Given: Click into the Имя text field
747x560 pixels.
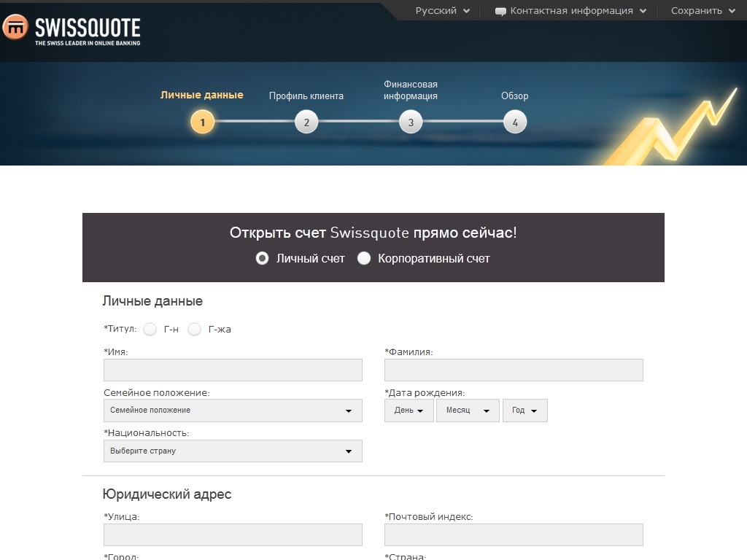Looking at the screenshot, I should click(x=233, y=370).
